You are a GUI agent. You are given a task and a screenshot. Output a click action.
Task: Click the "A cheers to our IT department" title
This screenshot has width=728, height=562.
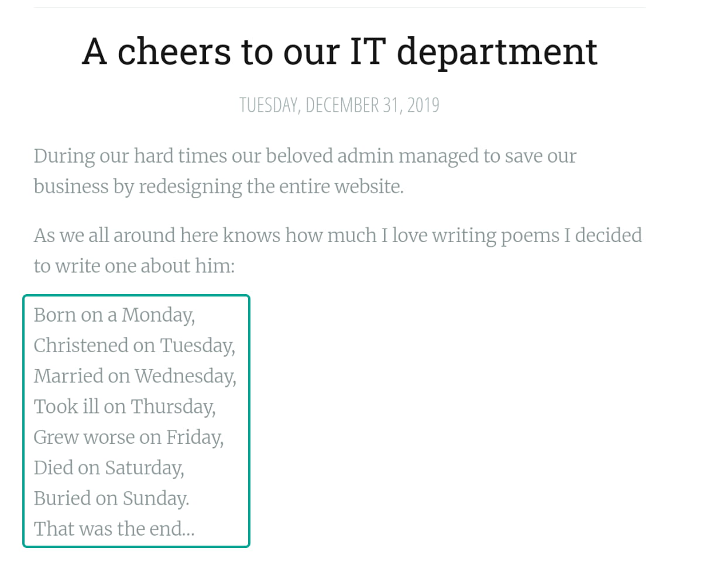tap(339, 51)
